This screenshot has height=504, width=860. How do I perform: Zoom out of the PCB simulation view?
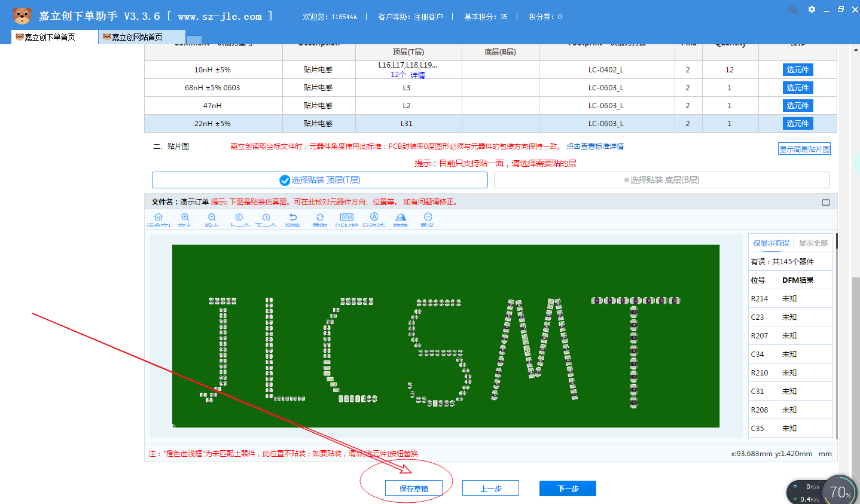point(212,218)
